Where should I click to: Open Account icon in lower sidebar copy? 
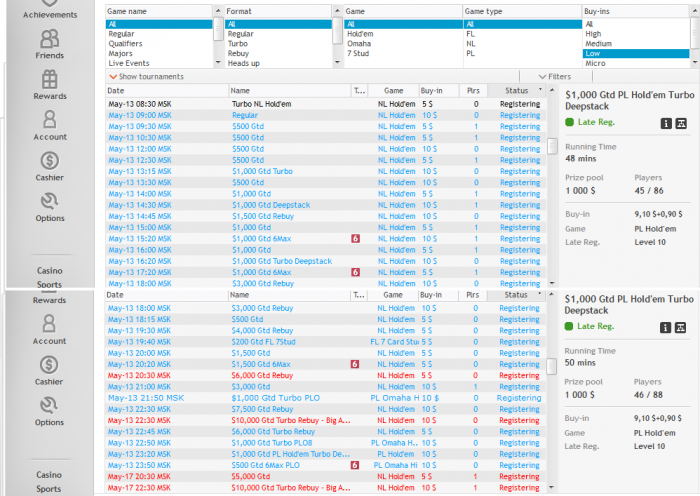point(49,324)
